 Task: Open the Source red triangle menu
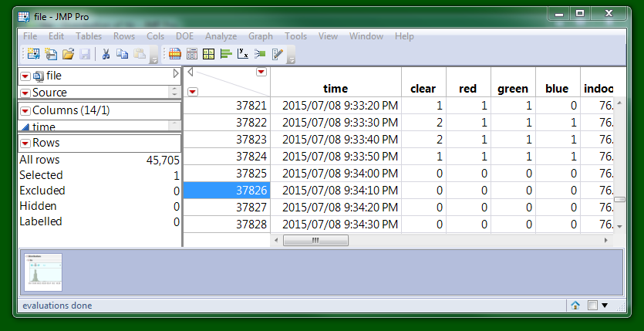click(25, 93)
